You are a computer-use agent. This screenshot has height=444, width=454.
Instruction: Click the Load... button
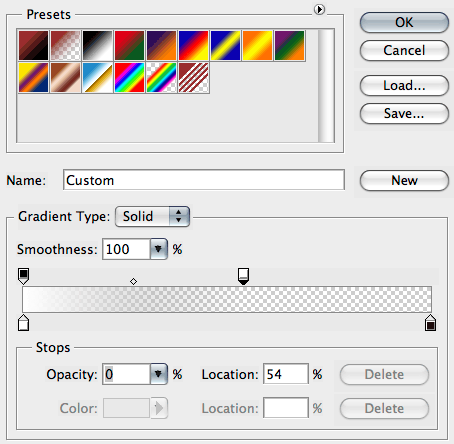click(x=404, y=85)
